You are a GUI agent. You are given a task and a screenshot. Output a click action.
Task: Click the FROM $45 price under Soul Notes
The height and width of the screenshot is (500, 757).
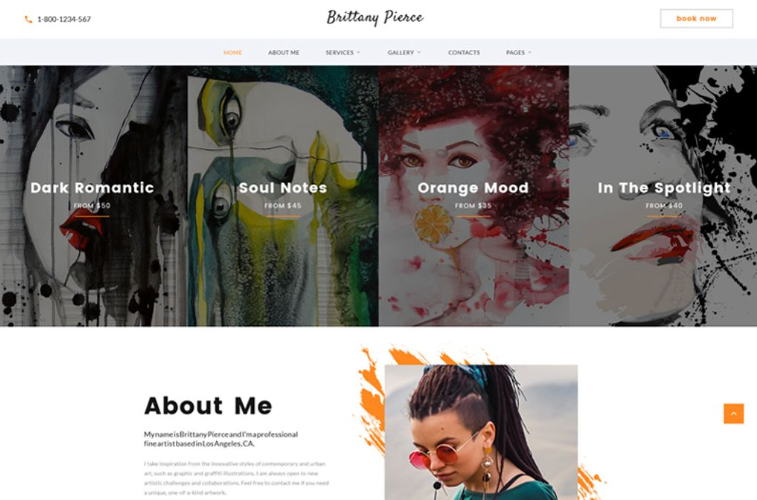point(283,206)
